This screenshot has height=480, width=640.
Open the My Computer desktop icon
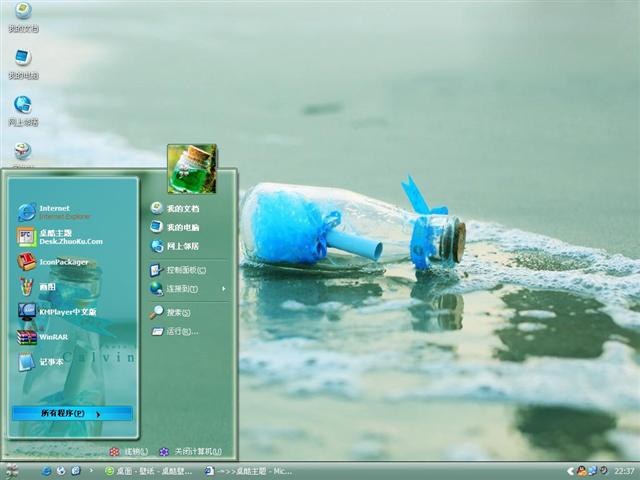point(23,64)
